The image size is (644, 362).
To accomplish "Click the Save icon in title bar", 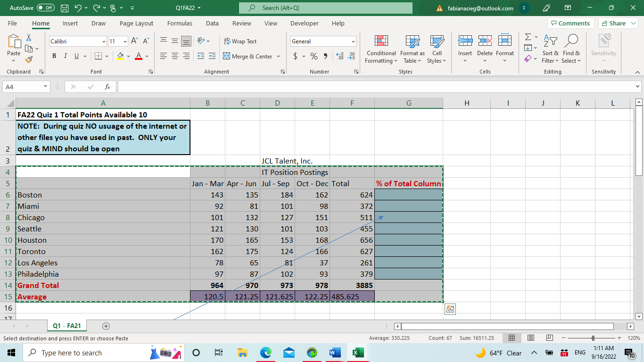I will point(65,8).
